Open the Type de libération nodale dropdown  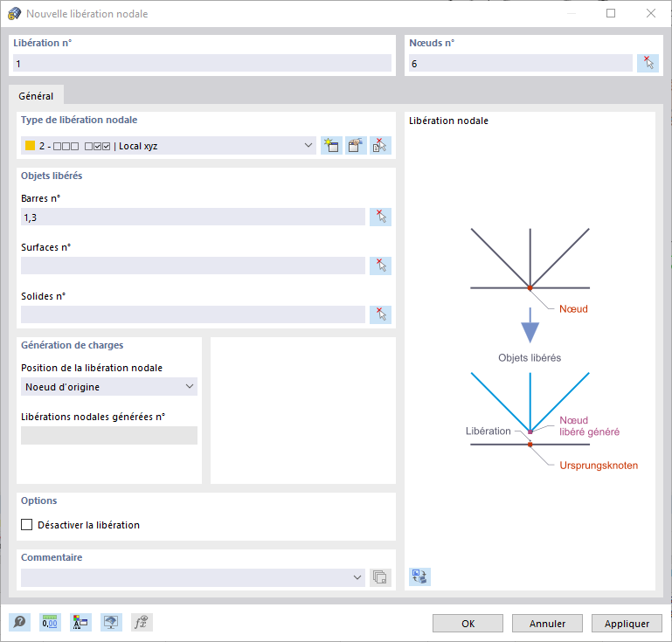pos(169,146)
